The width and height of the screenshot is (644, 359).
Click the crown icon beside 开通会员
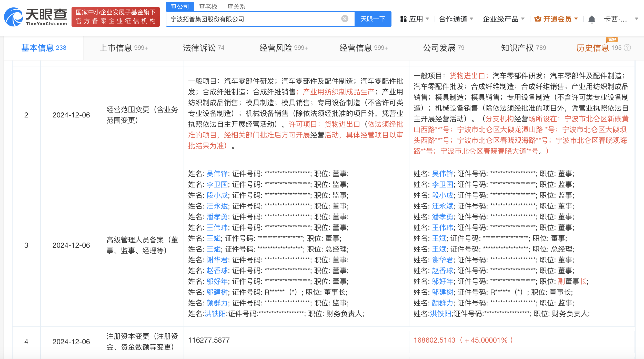(x=538, y=19)
